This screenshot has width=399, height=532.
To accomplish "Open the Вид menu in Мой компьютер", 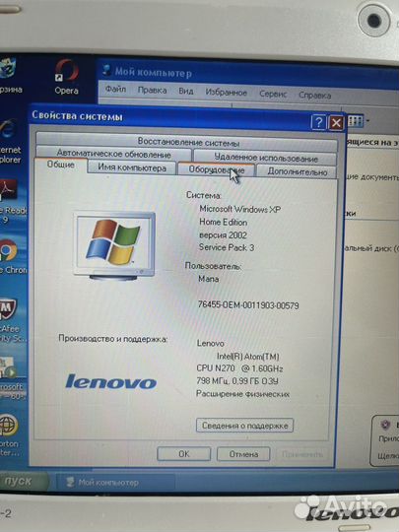I will [x=186, y=92].
